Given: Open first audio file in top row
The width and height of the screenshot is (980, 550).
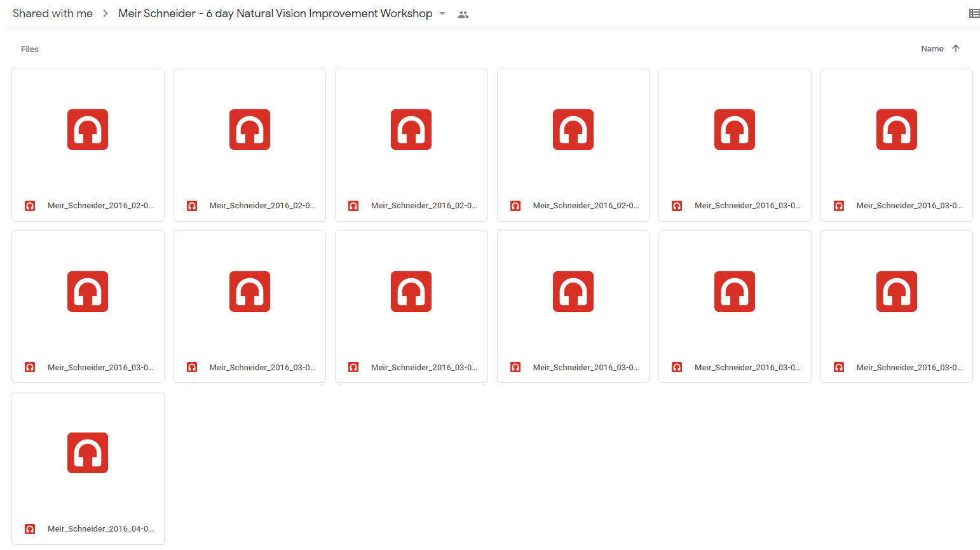Looking at the screenshot, I should pos(88,145).
